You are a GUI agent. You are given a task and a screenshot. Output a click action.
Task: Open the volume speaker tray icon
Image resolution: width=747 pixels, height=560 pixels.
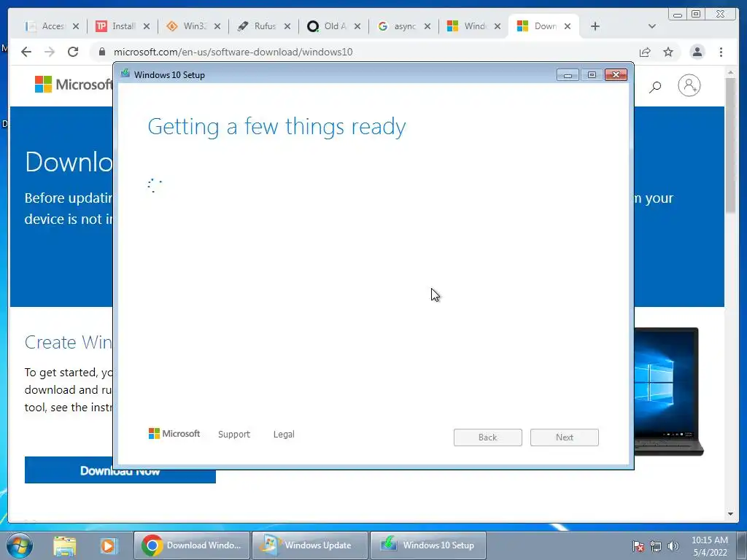tap(673, 546)
